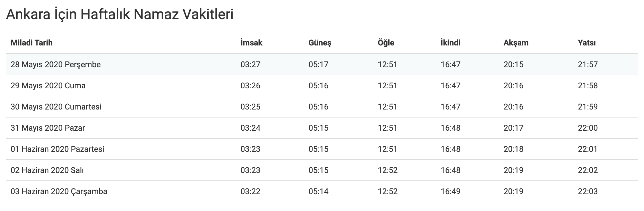
Task: Click the İkindi column header
Action: tap(450, 43)
